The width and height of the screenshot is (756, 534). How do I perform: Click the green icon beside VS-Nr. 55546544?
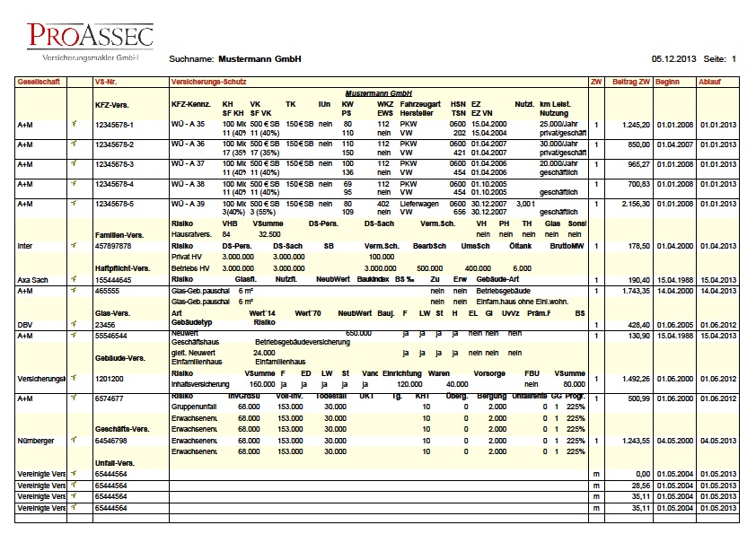74,335
